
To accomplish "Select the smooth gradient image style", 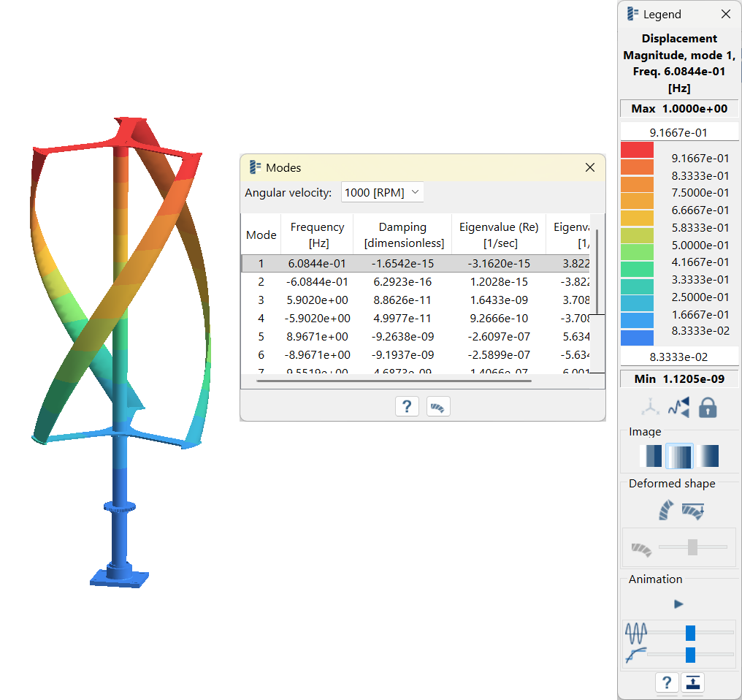I will point(707,457).
